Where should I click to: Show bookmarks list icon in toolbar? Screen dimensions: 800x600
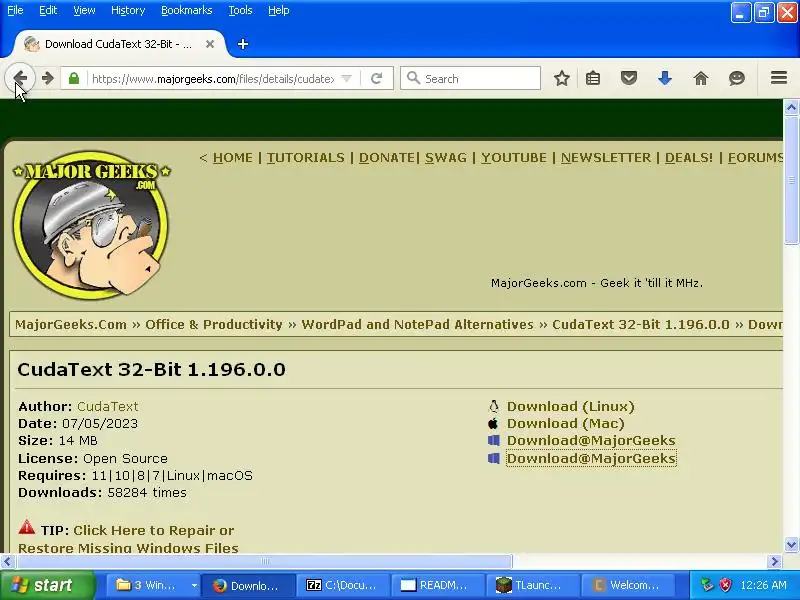click(x=593, y=78)
